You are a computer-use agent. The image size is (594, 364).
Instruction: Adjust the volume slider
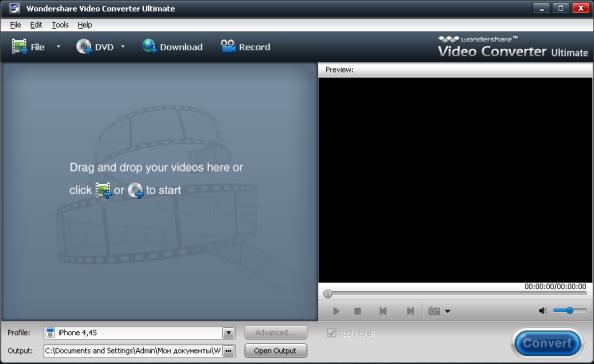[569, 311]
